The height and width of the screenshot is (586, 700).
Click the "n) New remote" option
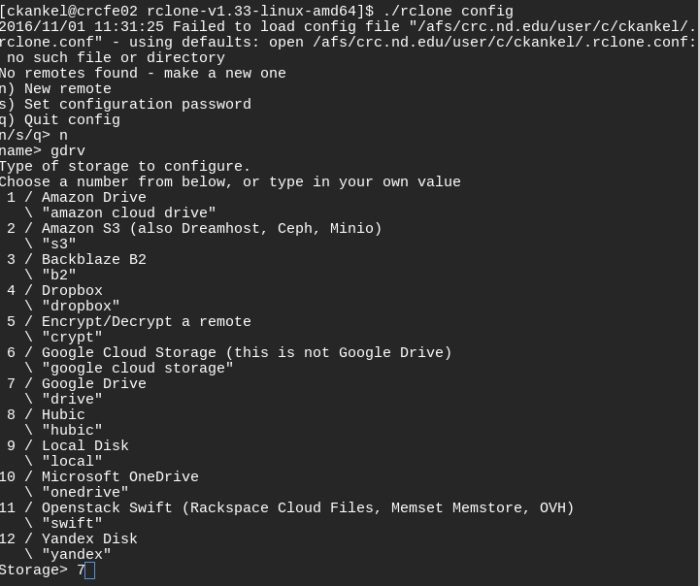[x=56, y=89]
